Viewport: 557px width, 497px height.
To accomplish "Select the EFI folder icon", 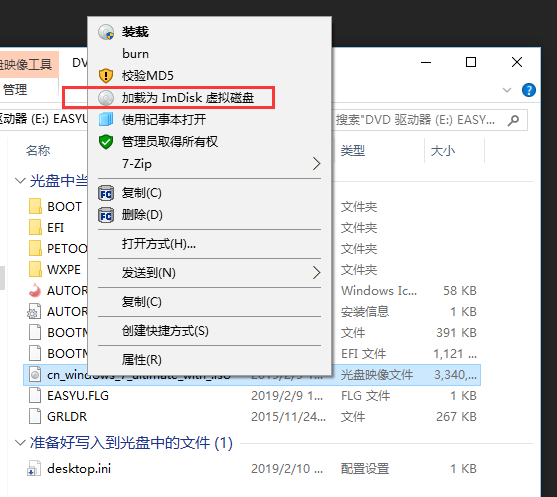I will (x=35, y=227).
